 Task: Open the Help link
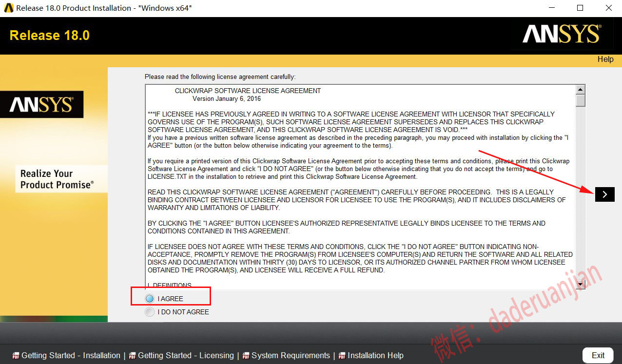(x=605, y=59)
